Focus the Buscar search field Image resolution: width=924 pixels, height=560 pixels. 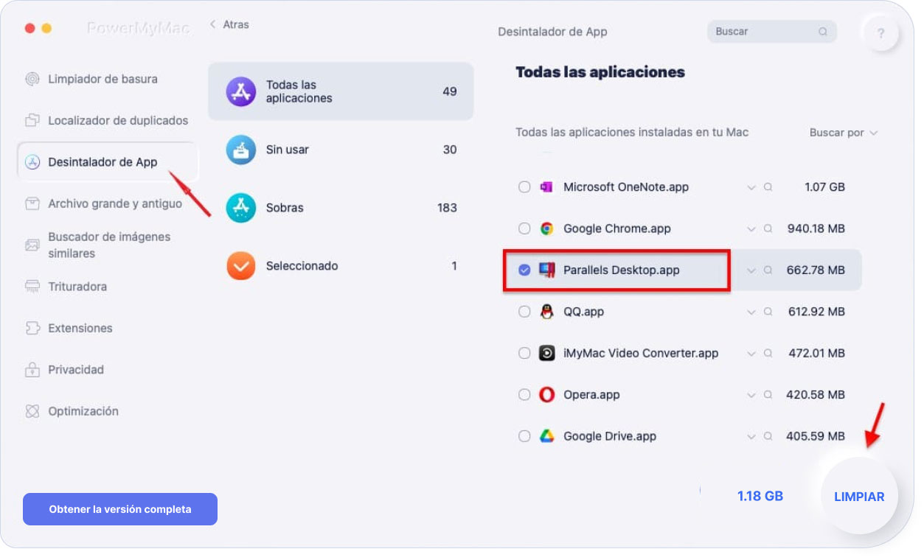point(772,32)
